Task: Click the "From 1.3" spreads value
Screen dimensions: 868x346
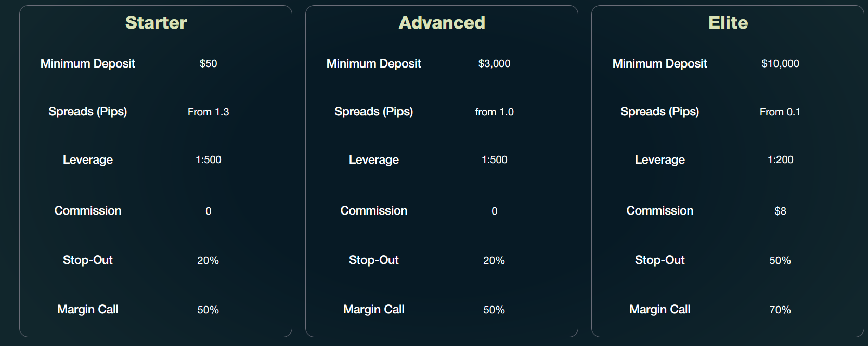Action: 208,112
